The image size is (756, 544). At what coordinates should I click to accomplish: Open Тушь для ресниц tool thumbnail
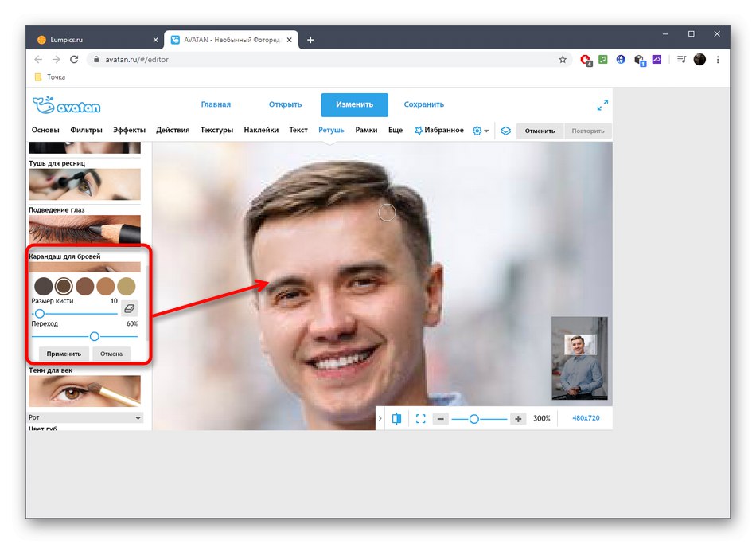pos(84,184)
